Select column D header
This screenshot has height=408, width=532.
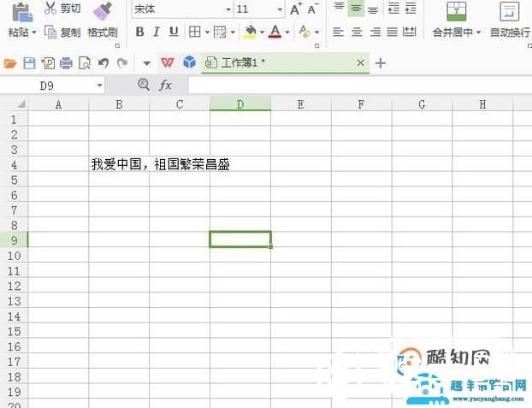(x=240, y=104)
